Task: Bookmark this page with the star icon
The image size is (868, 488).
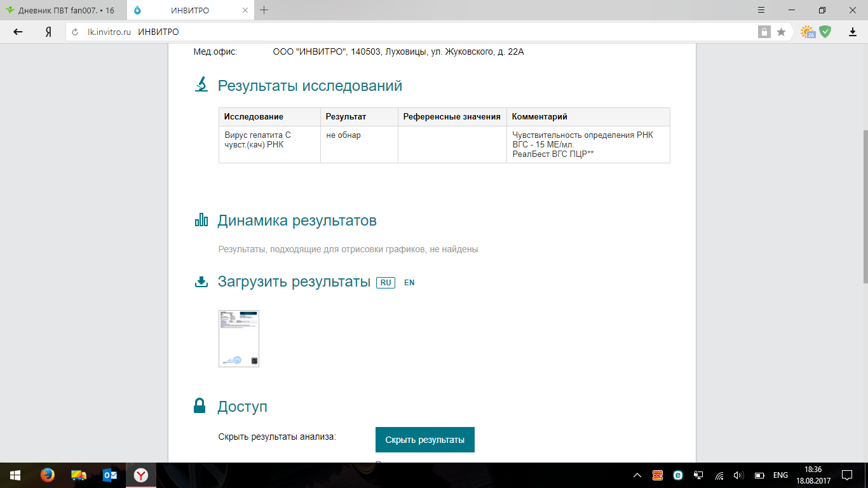Action: point(781,32)
